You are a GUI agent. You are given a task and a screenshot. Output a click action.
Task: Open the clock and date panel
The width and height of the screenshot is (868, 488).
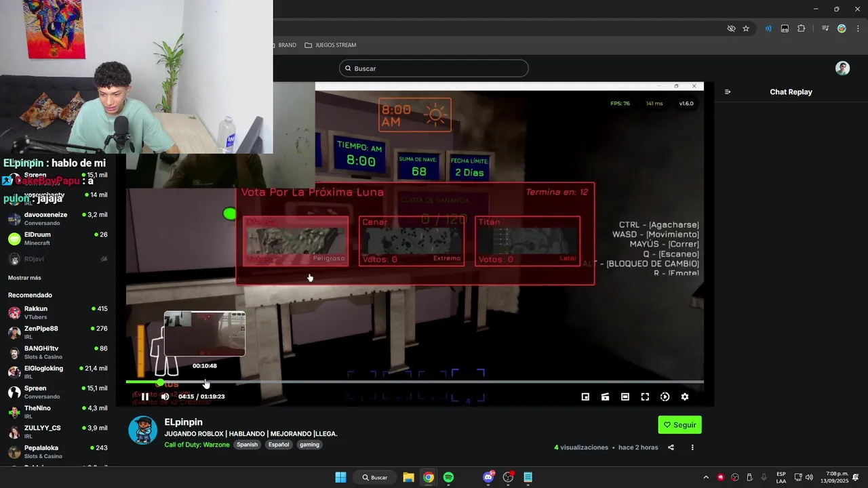(834, 477)
